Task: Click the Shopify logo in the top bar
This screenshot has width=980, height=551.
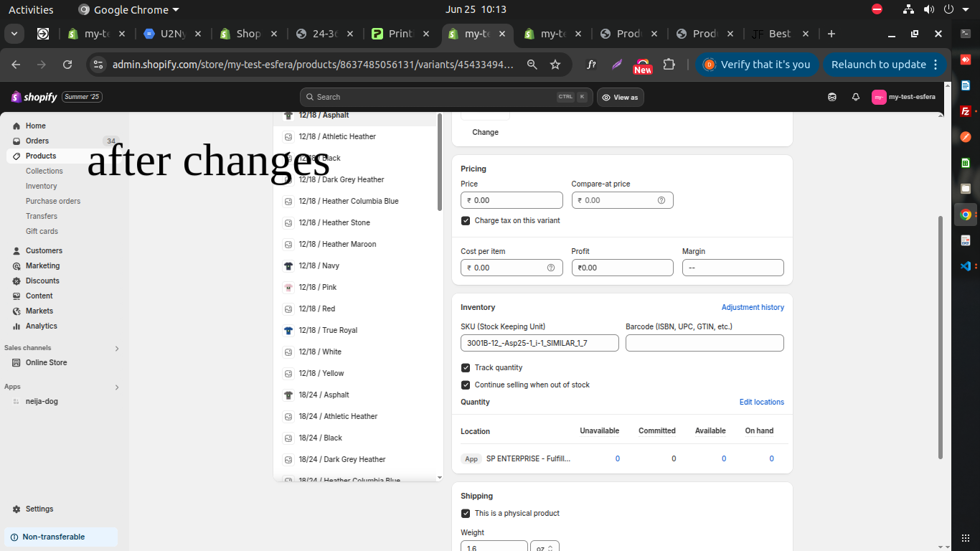Action: [x=34, y=97]
